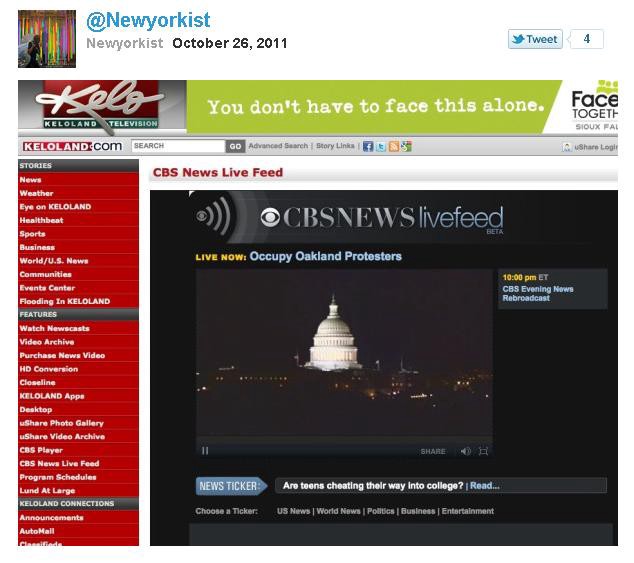
Task: Click the GO search button
Action: (236, 146)
